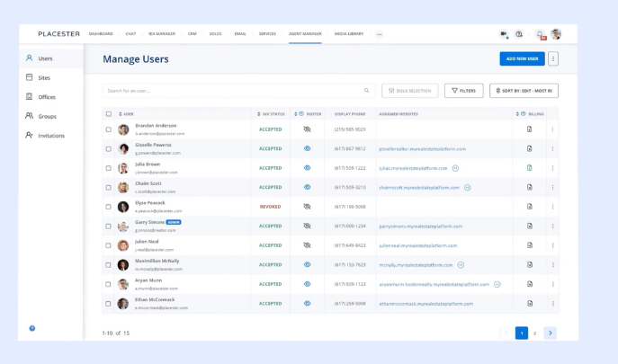Open the Offices sidebar item
Screen dimensions: 618x364
(46, 97)
